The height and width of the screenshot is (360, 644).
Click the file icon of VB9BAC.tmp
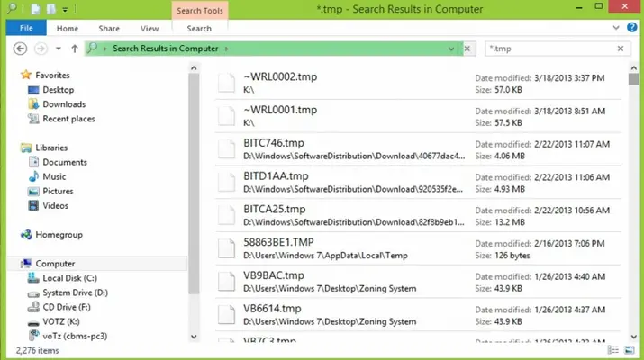(226, 282)
